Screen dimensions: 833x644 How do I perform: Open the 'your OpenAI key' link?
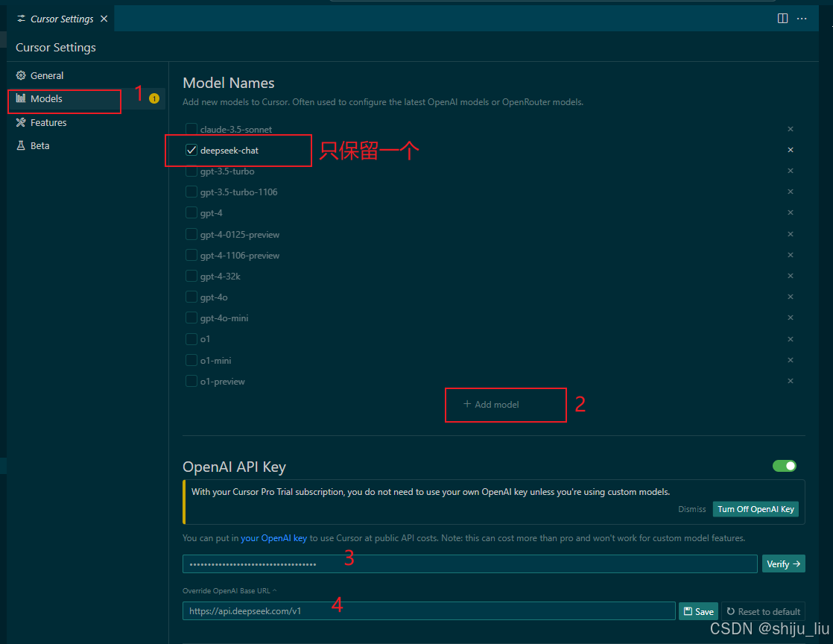pos(273,538)
